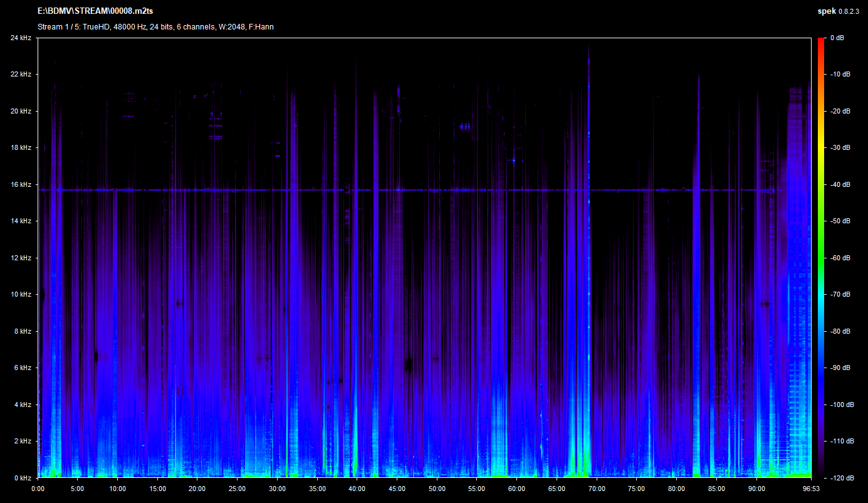
Task: Click the TrueHD stream info text line
Action: (x=155, y=27)
